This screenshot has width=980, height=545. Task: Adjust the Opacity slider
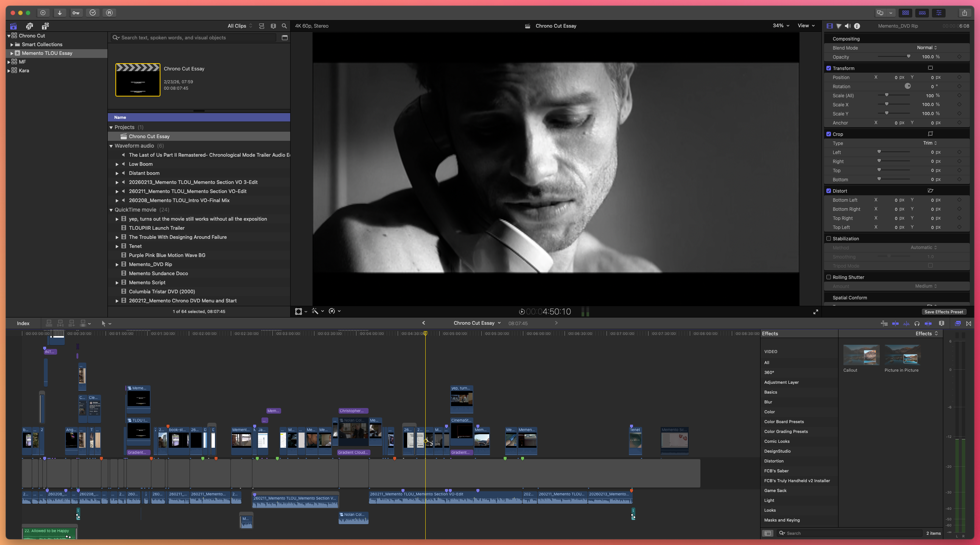[x=908, y=57]
